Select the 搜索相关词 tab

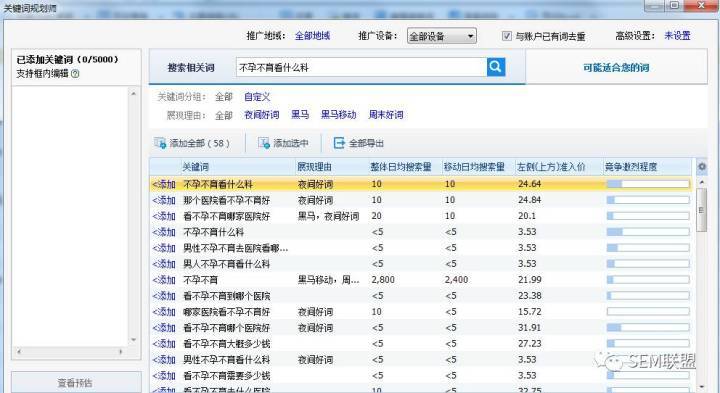191,67
